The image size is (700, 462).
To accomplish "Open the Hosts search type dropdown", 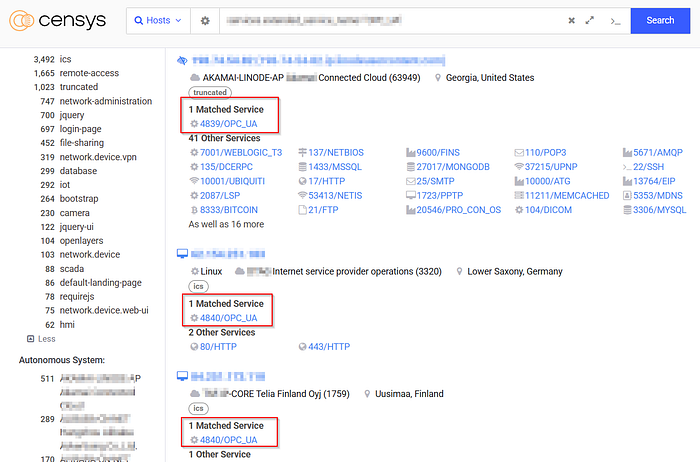I will pos(158,21).
